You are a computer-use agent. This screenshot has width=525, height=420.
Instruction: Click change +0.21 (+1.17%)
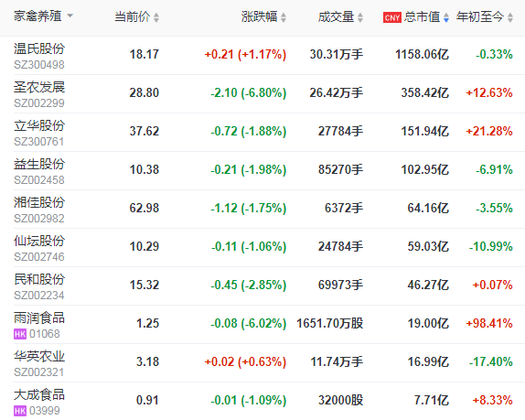tap(245, 54)
